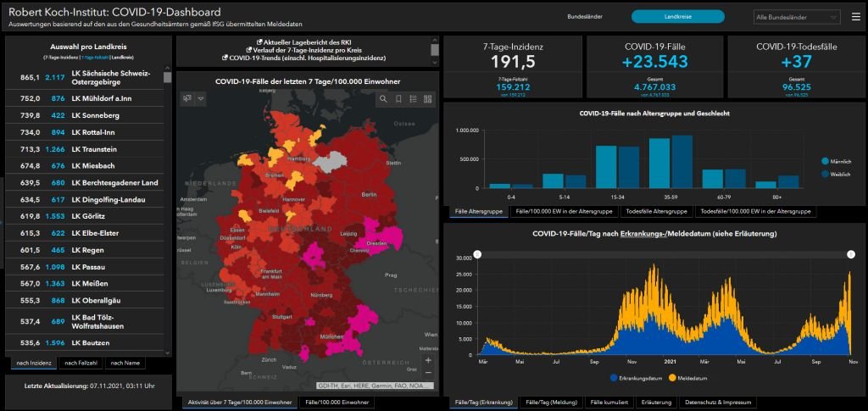
Task: Click the map selection tool icon
Action: pyautogui.click(x=187, y=98)
